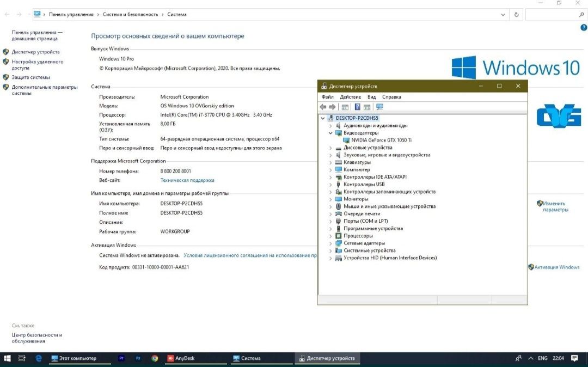Open the Windows Start menu
The width and height of the screenshot is (588, 367).
click(x=7, y=358)
